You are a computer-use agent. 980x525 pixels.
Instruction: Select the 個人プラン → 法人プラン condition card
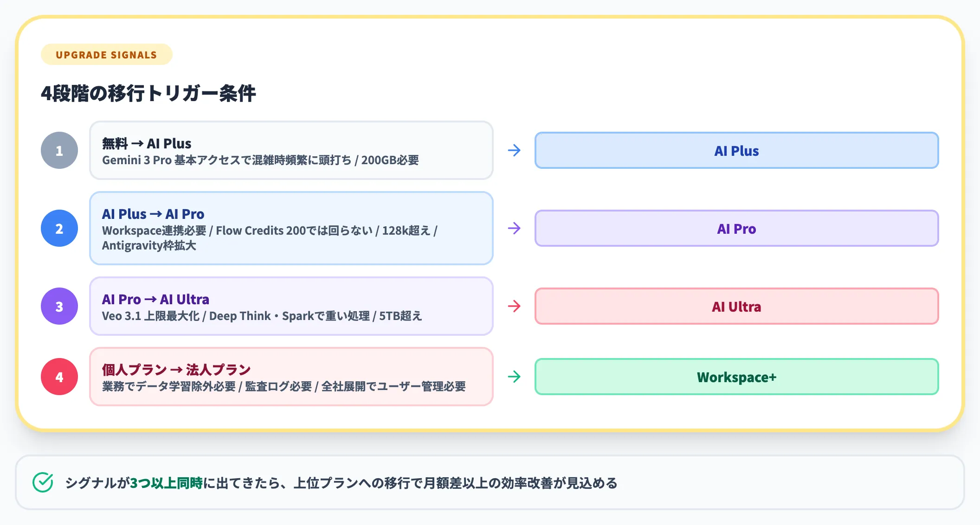tap(291, 377)
